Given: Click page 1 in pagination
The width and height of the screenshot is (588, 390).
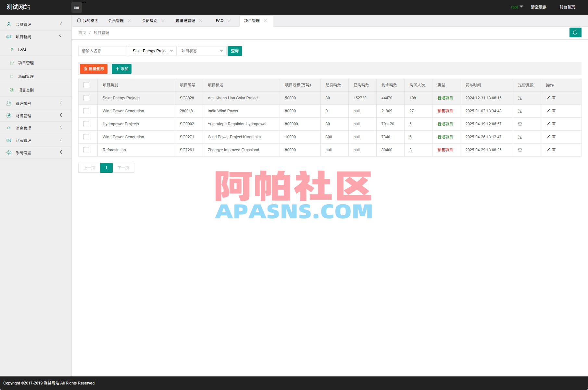Looking at the screenshot, I should (x=106, y=168).
